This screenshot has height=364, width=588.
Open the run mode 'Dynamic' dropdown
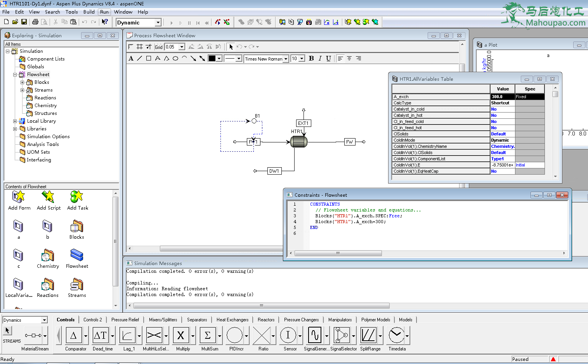coord(158,23)
